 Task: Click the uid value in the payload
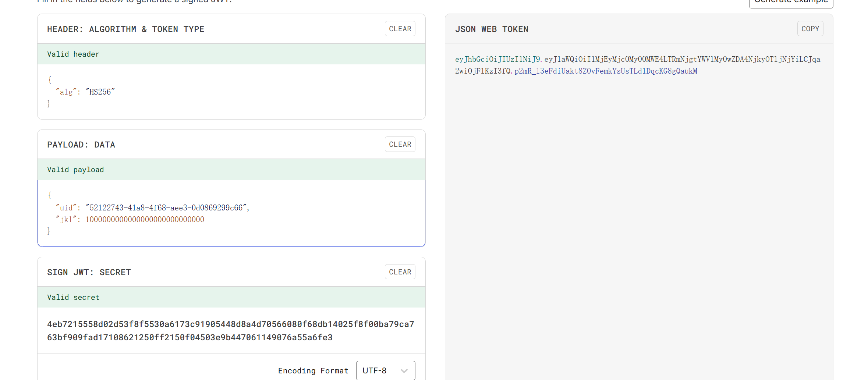(x=166, y=208)
